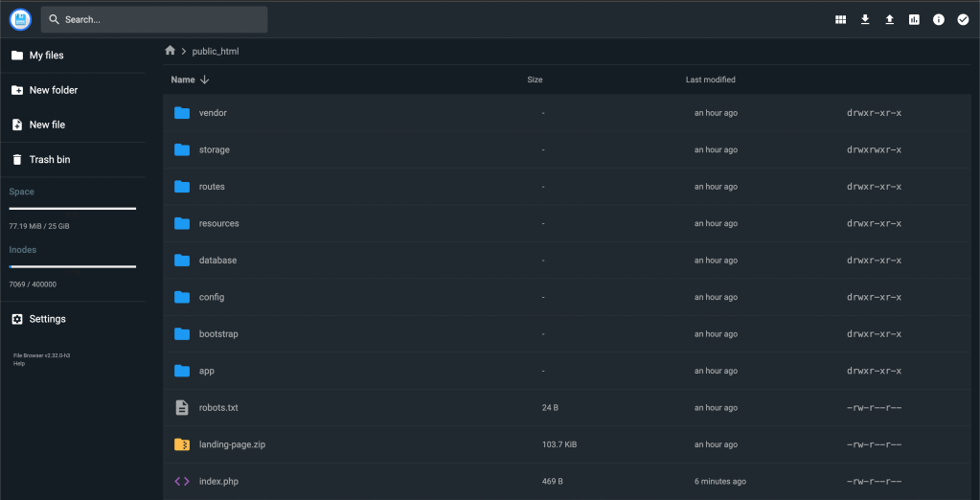980x500 pixels.
Task: Click the File Browser logo icon
Action: 20,19
